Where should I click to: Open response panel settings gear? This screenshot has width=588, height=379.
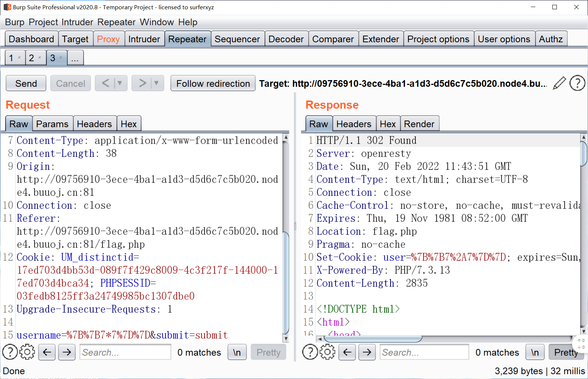coord(327,352)
